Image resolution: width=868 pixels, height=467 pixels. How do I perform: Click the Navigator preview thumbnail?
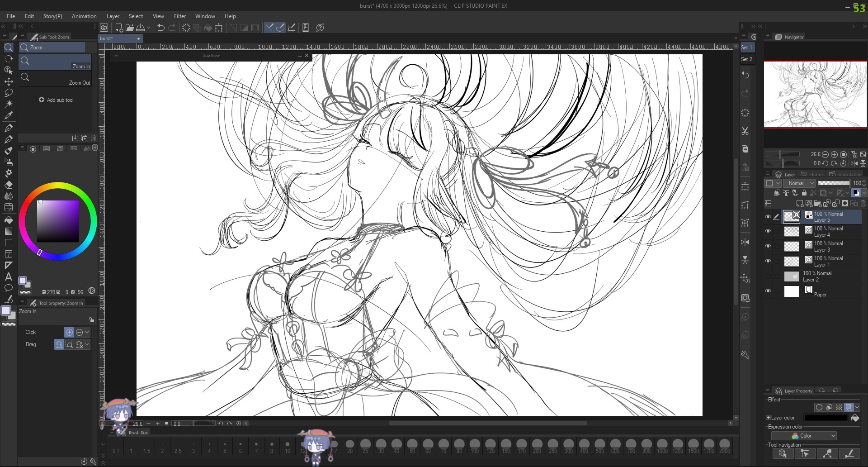(816, 94)
